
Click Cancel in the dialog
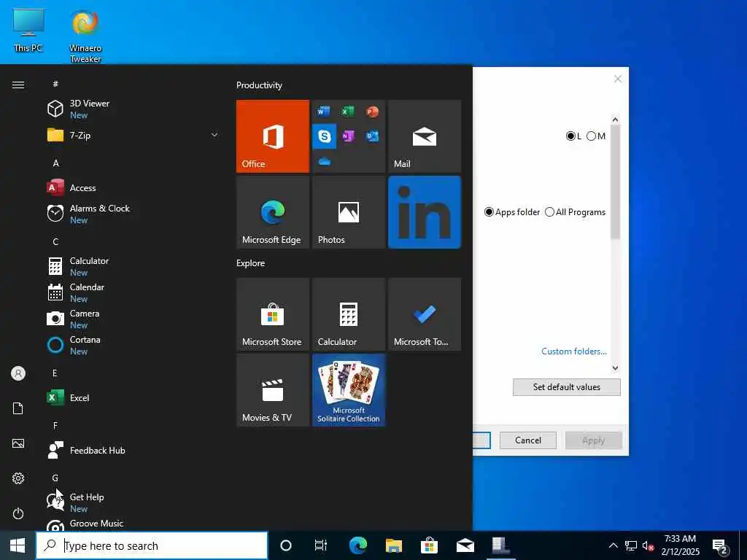pos(528,440)
